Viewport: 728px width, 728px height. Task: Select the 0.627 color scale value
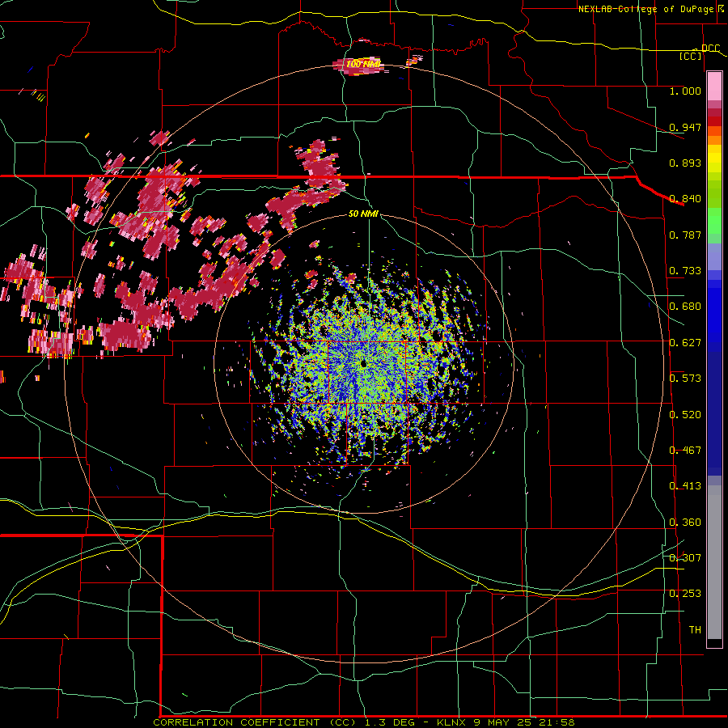[x=685, y=343]
